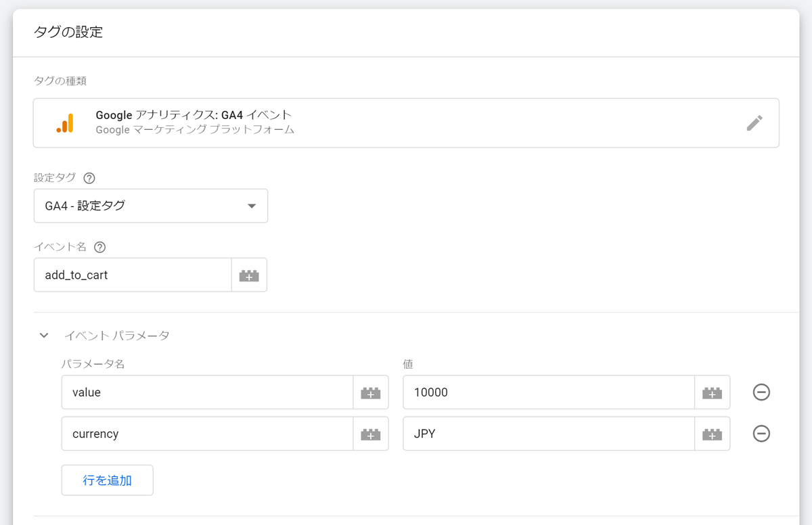Viewport: 812px width, 525px height.
Task: Open the GA4 - 設定タグ dropdown
Action: (151, 206)
